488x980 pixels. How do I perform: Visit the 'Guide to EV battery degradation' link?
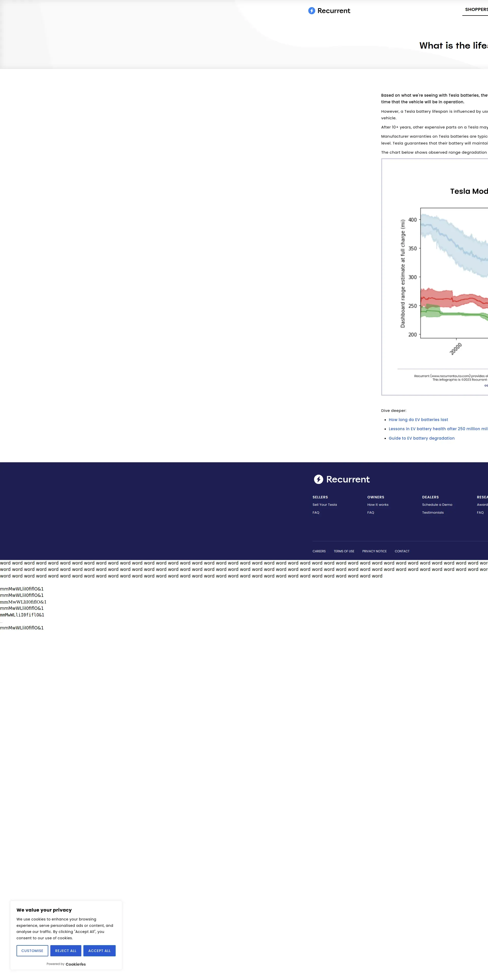pyautogui.click(x=421, y=438)
